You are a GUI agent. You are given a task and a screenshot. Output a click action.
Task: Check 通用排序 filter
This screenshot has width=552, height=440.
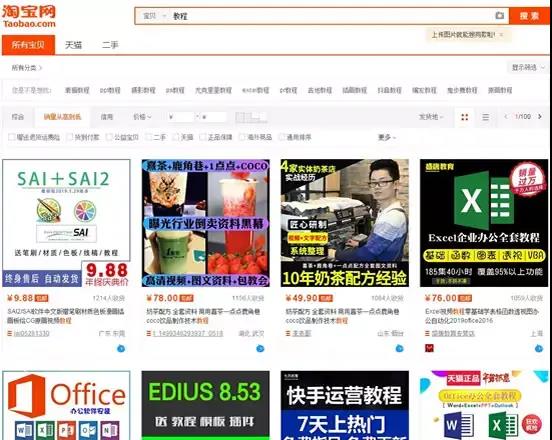point(282,137)
